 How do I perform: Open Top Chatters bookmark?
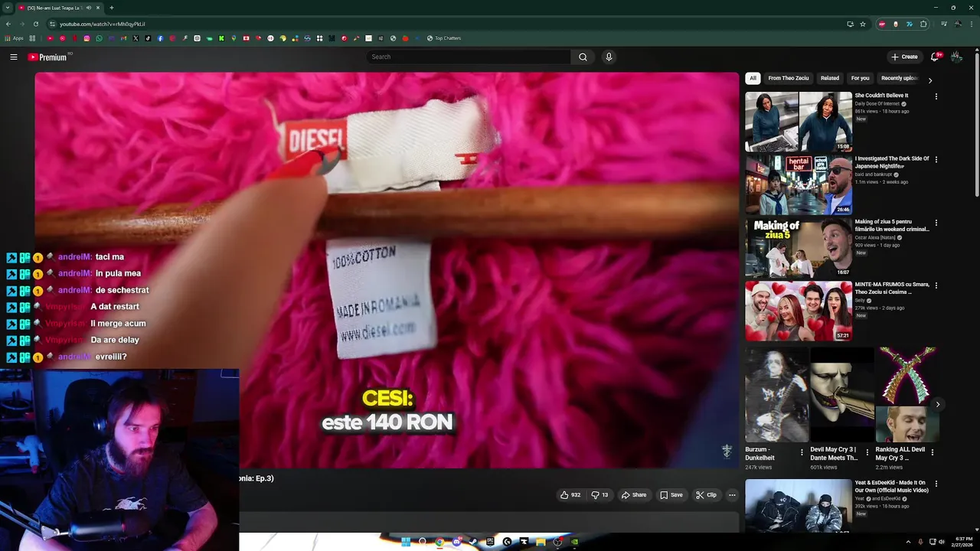coord(444,38)
